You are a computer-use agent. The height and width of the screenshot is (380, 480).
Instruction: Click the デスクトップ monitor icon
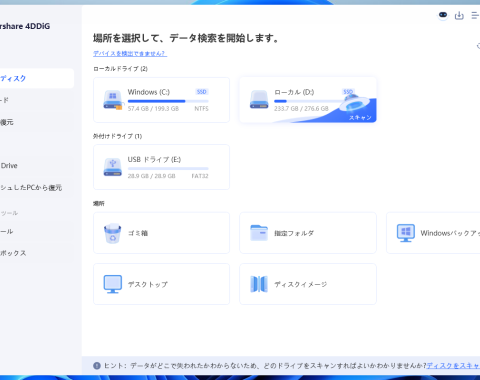[x=113, y=284]
